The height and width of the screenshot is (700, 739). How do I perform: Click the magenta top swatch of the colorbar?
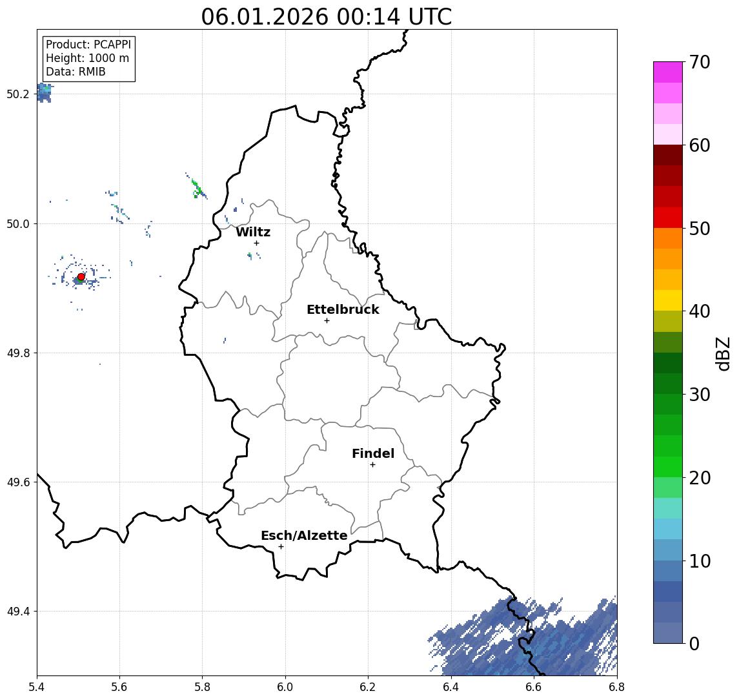coord(668,72)
